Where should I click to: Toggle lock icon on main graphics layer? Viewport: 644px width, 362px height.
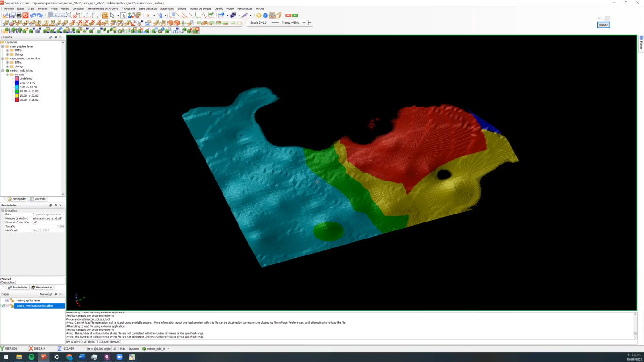(12, 300)
